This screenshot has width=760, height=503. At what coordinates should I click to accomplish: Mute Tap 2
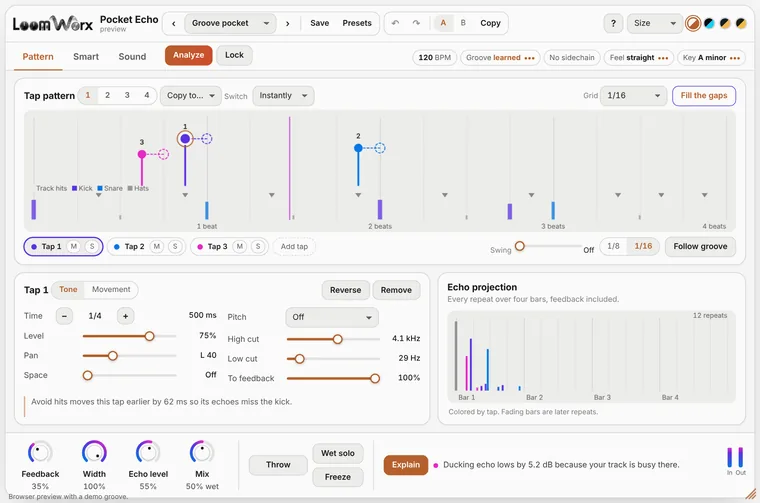click(157, 247)
